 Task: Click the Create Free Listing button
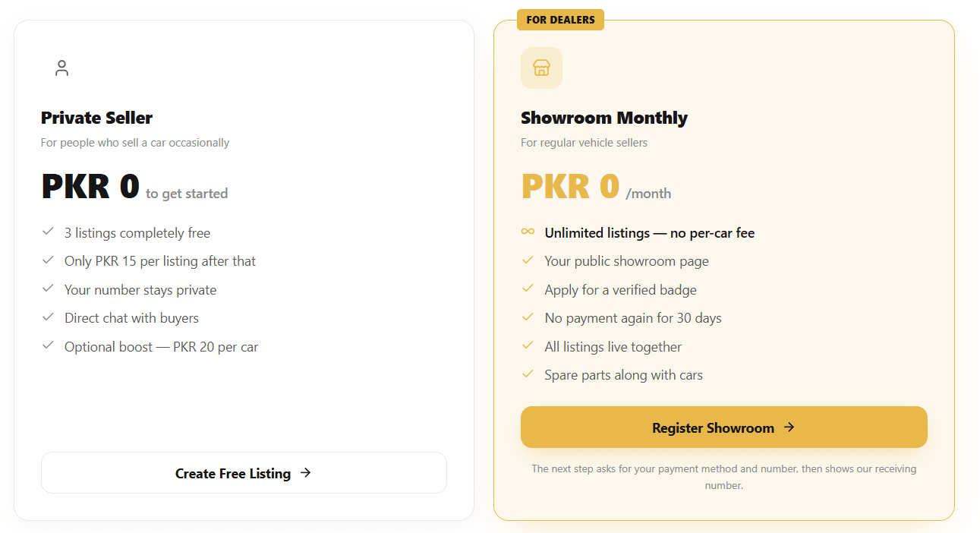tap(244, 472)
